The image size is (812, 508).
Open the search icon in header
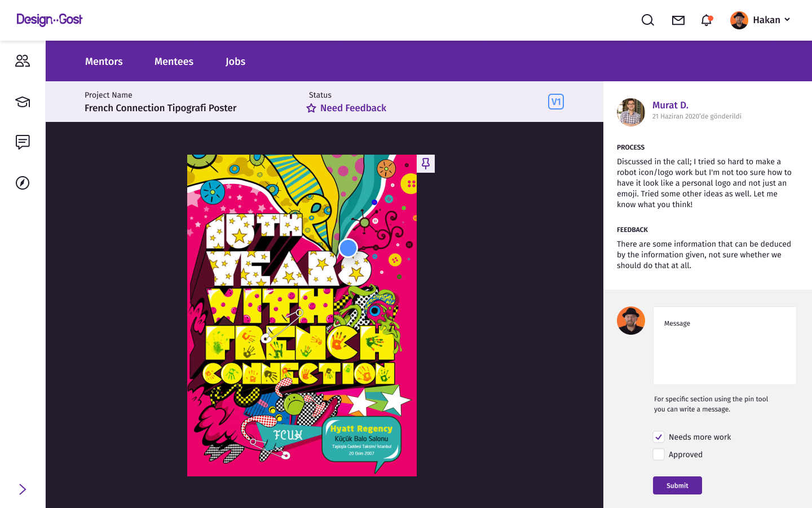click(648, 20)
